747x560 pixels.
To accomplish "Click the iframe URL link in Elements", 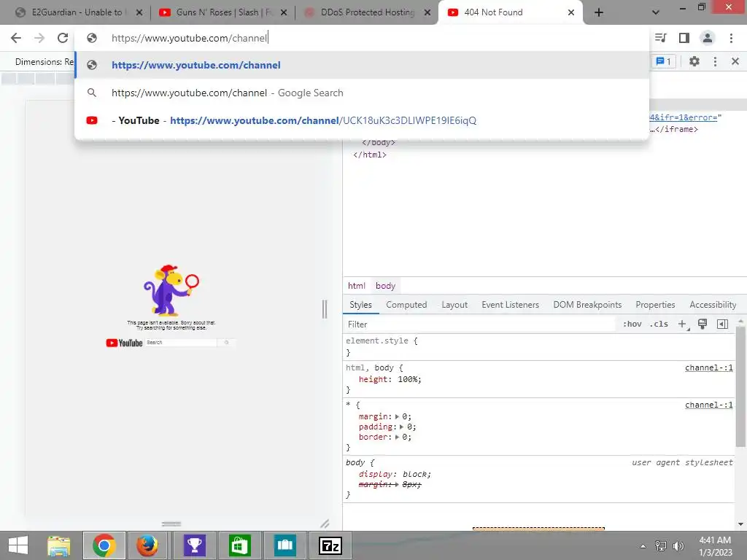I will click(x=683, y=117).
